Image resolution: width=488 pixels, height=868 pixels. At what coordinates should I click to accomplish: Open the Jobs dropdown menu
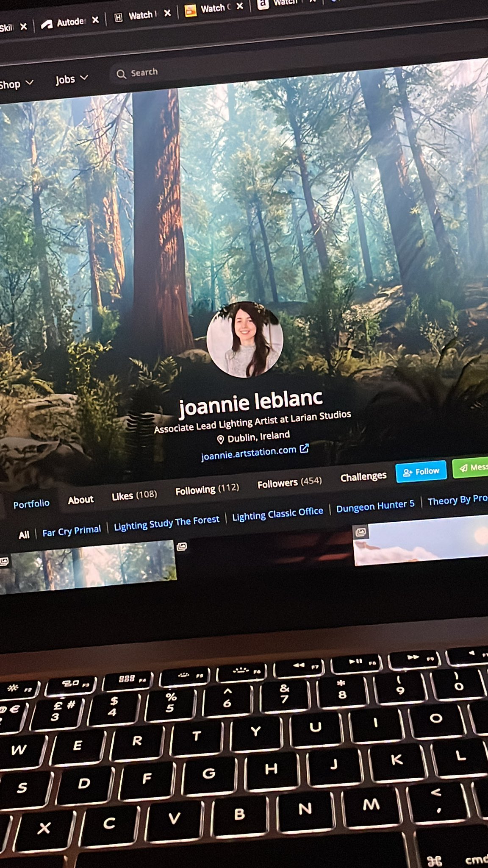point(71,79)
